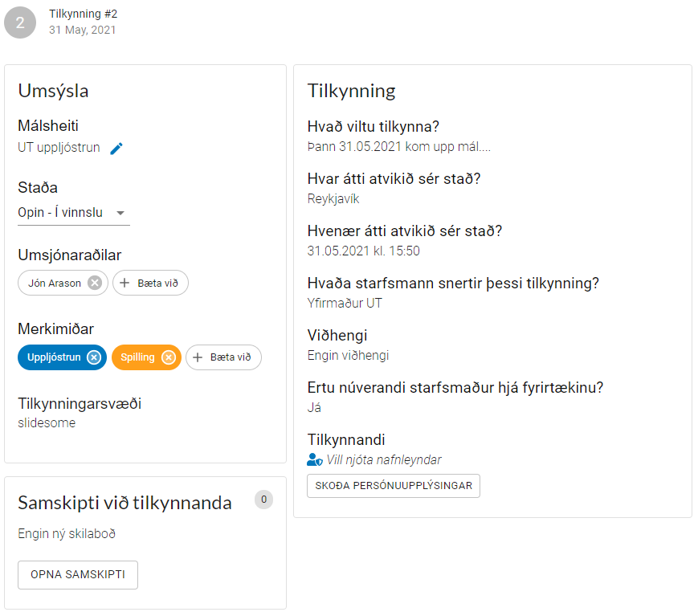Click the UT uppljóstrun case name text
The width and height of the screenshot is (698, 616).
pos(59,148)
